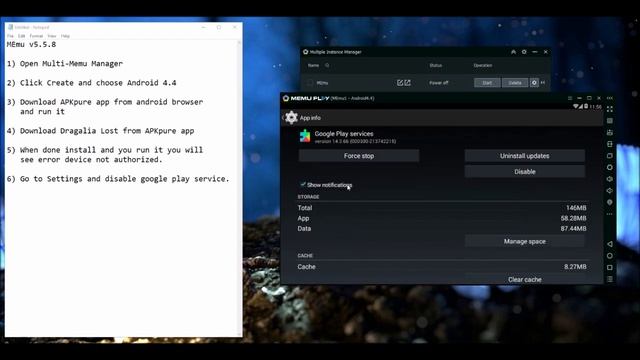Tick the MEmu row checkbox in Instance Manager
This screenshot has height=360, width=640.
point(310,83)
